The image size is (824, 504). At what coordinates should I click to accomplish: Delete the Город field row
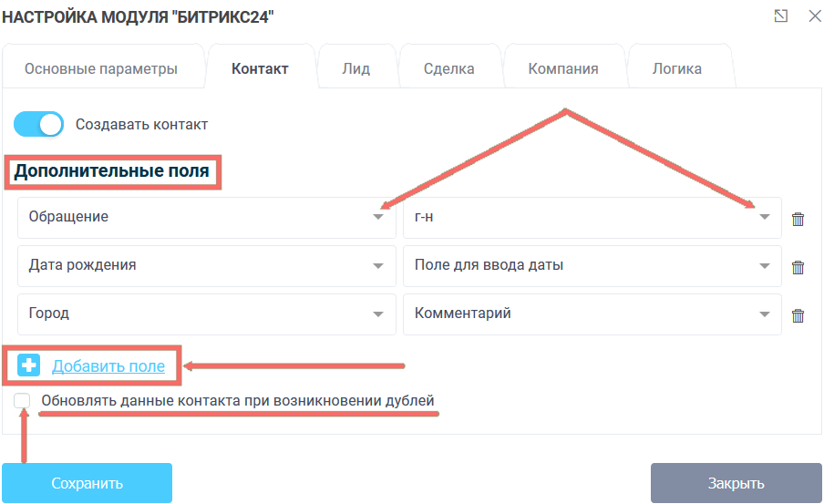coord(798,315)
